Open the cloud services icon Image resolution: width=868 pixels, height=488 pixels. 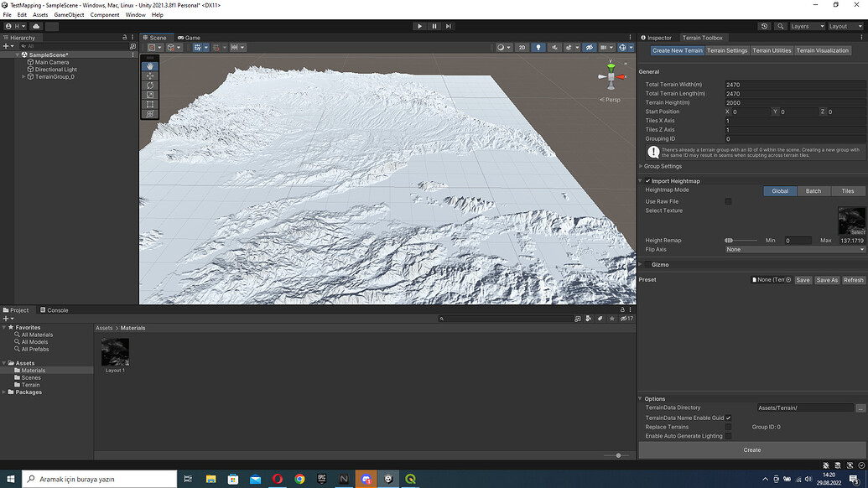click(x=36, y=27)
